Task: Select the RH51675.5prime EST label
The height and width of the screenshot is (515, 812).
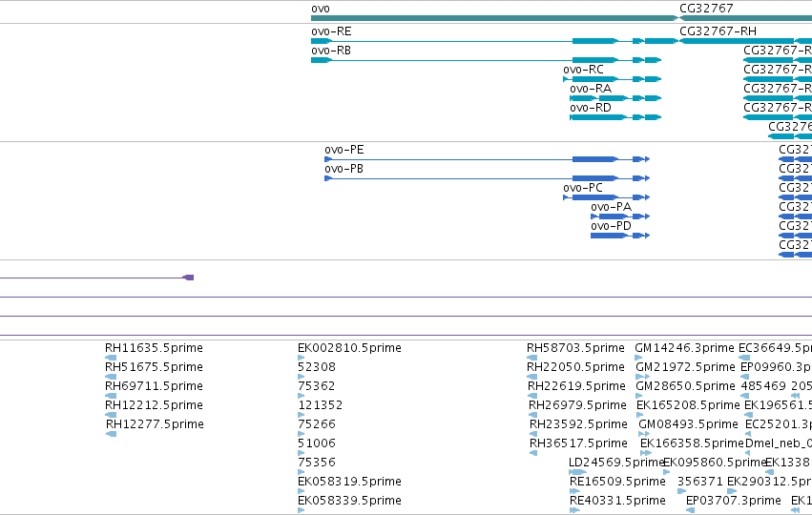Action: click(x=154, y=367)
